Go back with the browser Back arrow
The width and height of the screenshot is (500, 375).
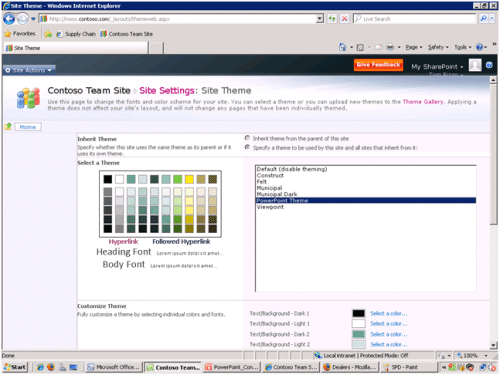[x=9, y=19]
